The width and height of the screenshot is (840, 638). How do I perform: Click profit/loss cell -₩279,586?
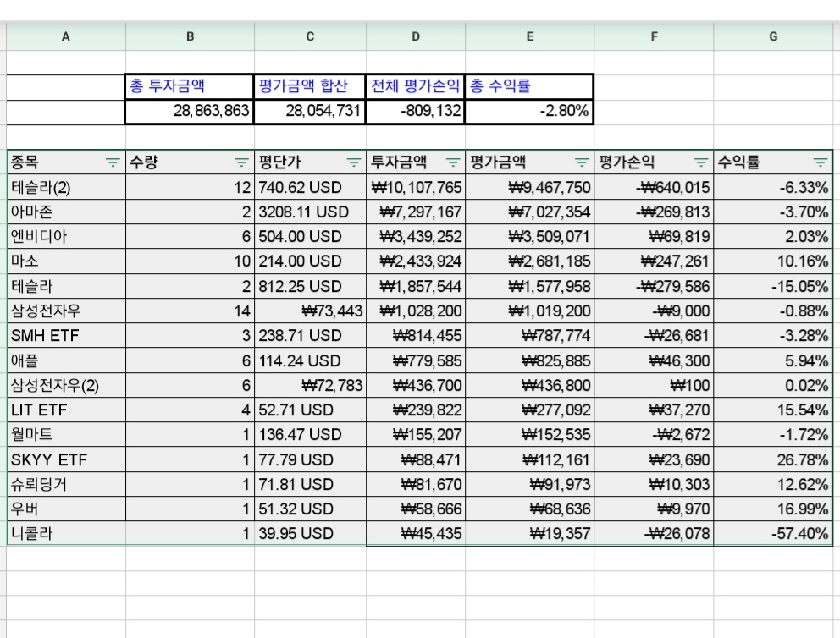[x=654, y=286]
